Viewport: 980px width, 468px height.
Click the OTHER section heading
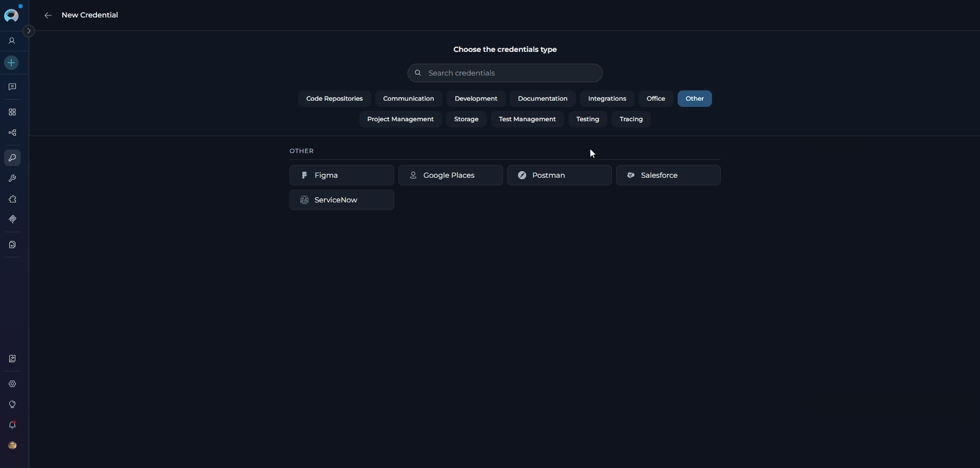click(301, 151)
